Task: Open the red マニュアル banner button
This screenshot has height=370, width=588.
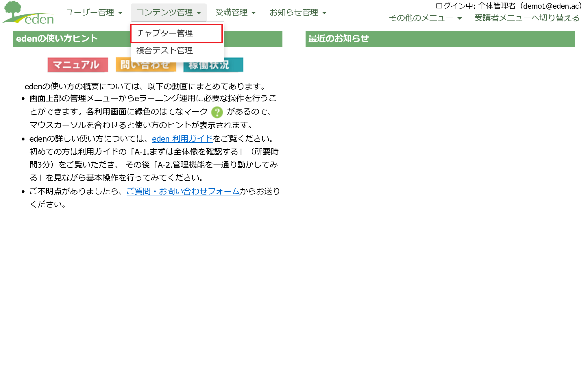Action: [x=77, y=65]
